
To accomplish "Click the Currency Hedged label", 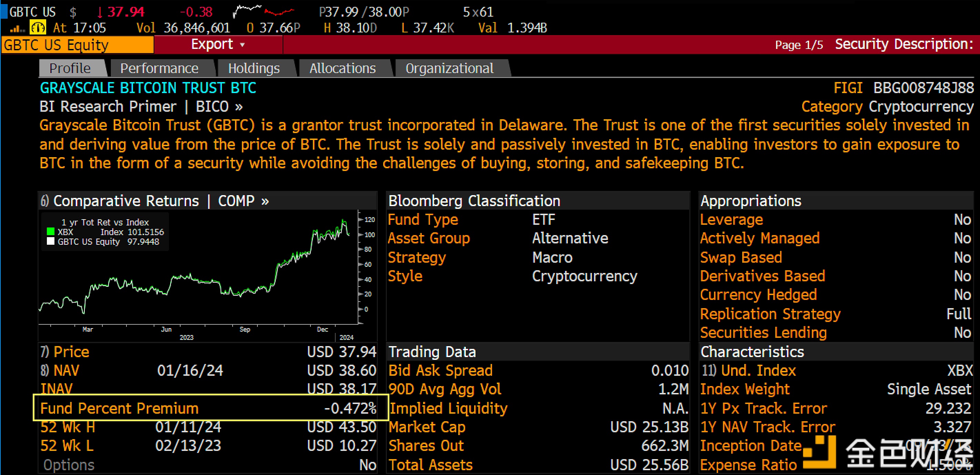I will tap(758, 295).
